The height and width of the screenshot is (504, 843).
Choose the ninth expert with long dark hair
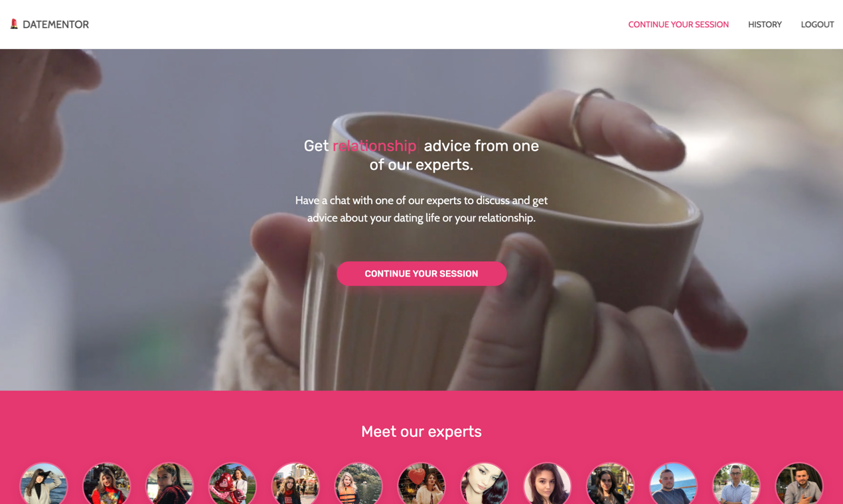click(548, 484)
